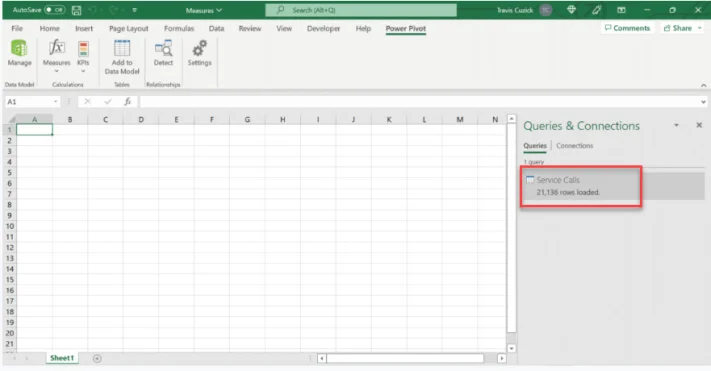Image resolution: width=711 pixels, height=371 pixels.
Task: Expand the formula bar
Action: point(703,102)
